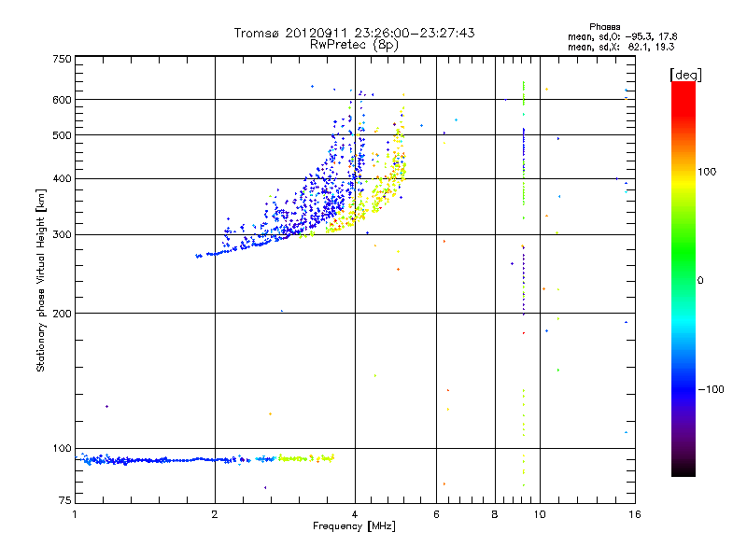747x560 pixels.
Task: Click the '0' colorbar tick label
Action: tap(700, 281)
